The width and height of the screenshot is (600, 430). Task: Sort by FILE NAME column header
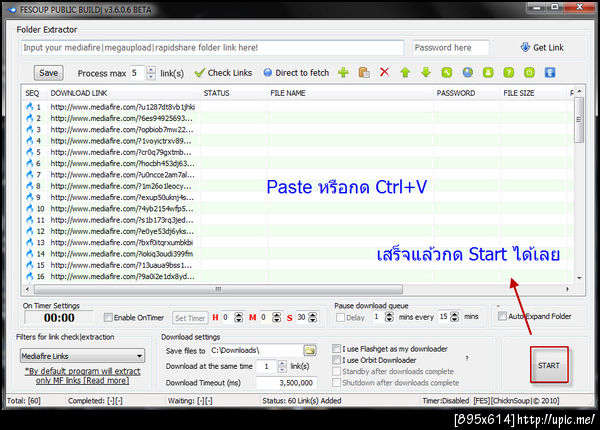pyautogui.click(x=288, y=93)
